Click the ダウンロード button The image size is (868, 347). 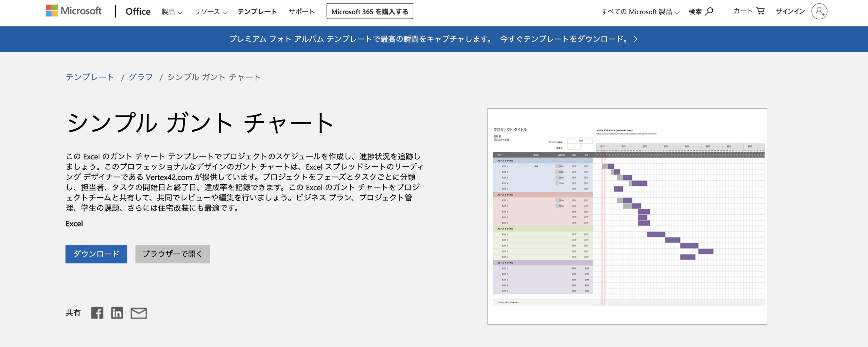coord(96,254)
